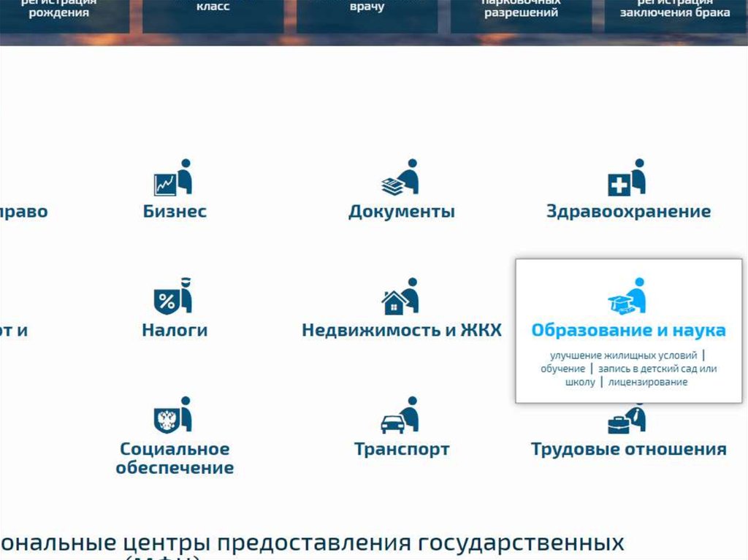
Task: Click the Образование и наука graduation cap icon
Action: coord(627,296)
